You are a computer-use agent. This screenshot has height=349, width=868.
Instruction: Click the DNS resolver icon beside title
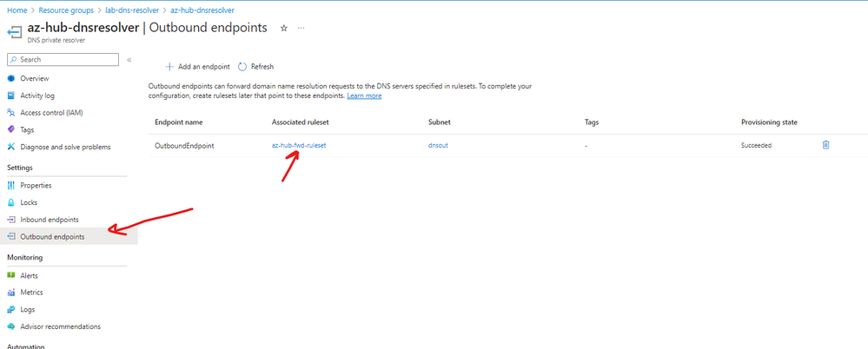14,32
